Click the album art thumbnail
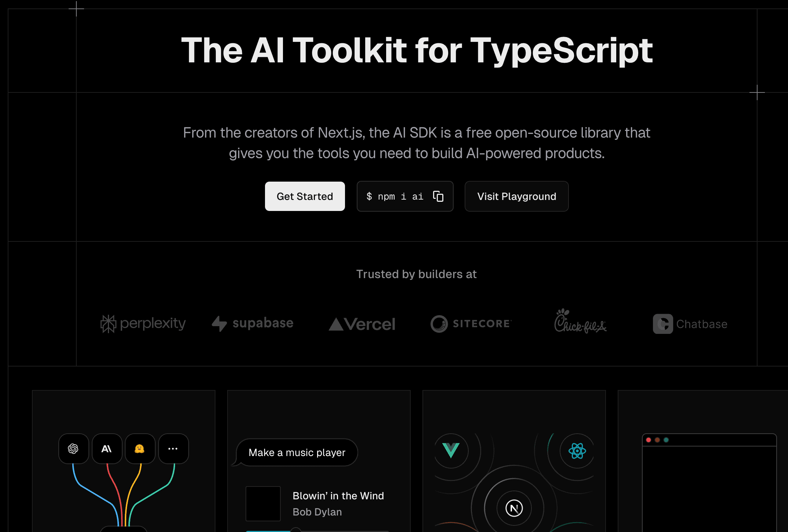The height and width of the screenshot is (532, 788). click(x=263, y=504)
